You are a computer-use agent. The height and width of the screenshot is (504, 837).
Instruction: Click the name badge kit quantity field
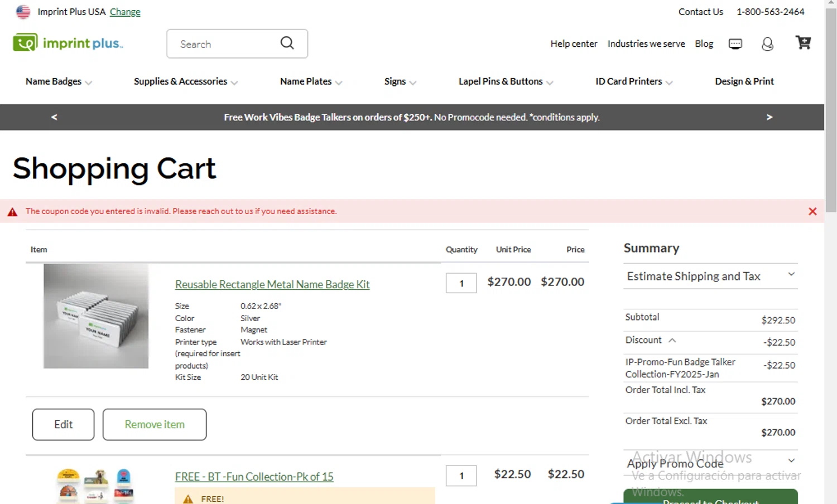[461, 283]
